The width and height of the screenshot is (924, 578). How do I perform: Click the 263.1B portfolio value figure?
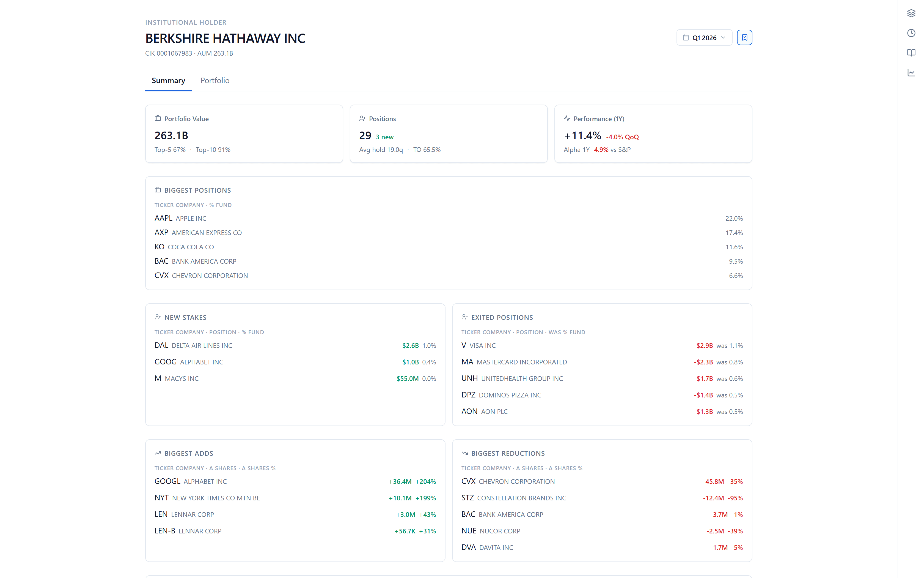click(x=171, y=136)
